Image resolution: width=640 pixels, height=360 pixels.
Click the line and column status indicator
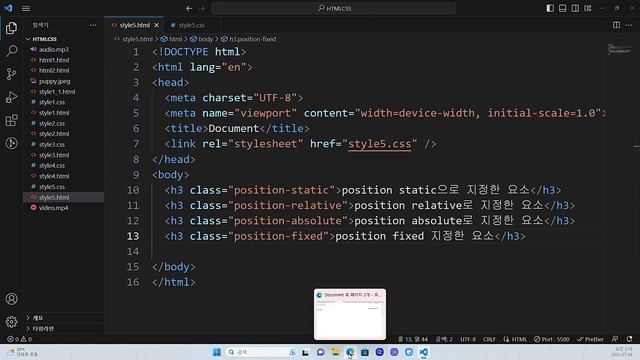[413, 339]
